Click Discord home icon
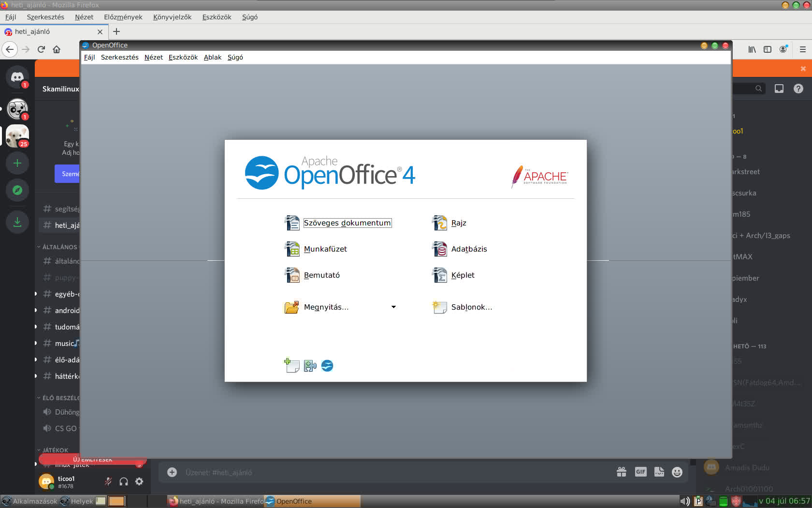 tap(17, 77)
